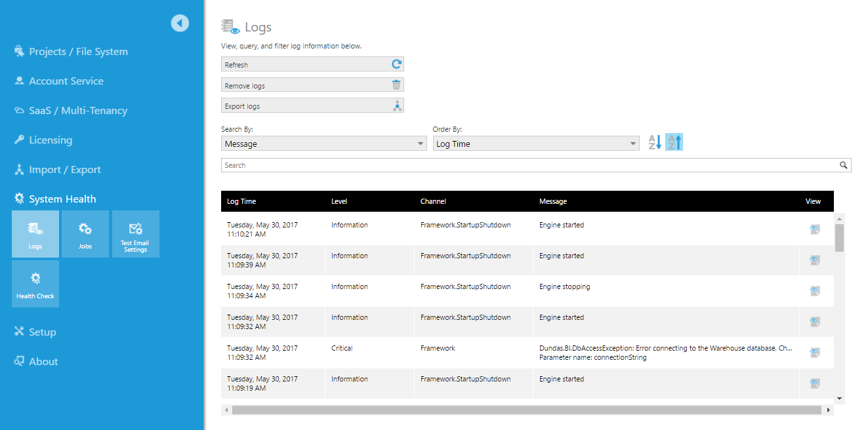Sort logs in descending order

click(x=674, y=142)
